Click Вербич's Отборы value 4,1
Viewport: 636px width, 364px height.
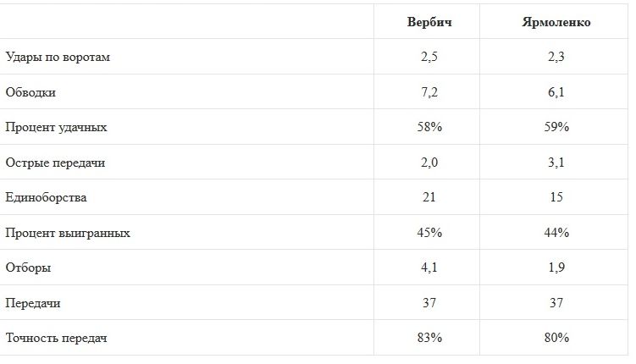(429, 267)
